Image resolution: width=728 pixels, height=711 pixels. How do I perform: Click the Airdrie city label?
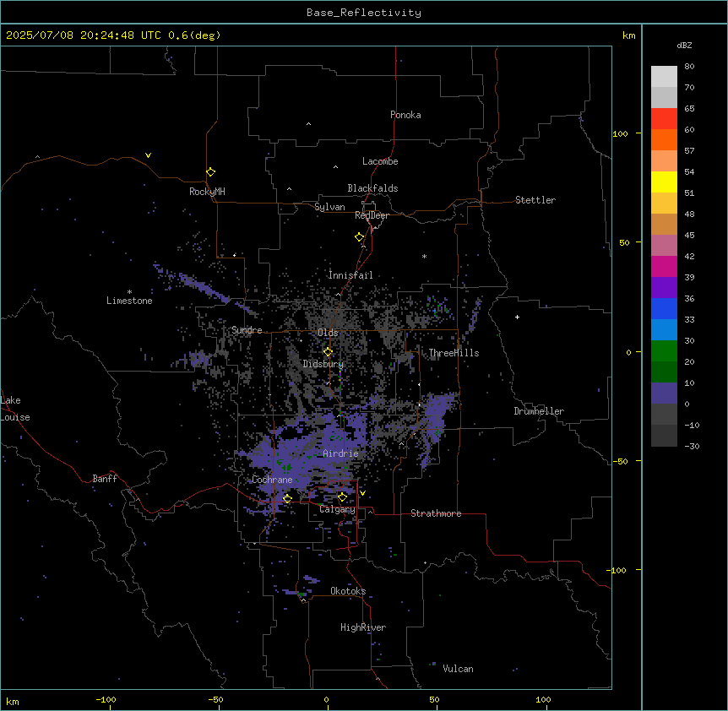[x=341, y=453]
